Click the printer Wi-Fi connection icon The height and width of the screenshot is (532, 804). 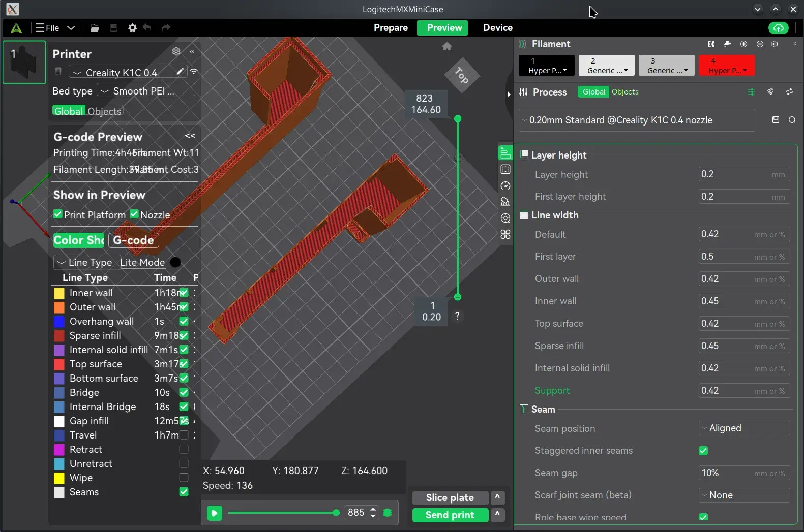[x=194, y=72]
